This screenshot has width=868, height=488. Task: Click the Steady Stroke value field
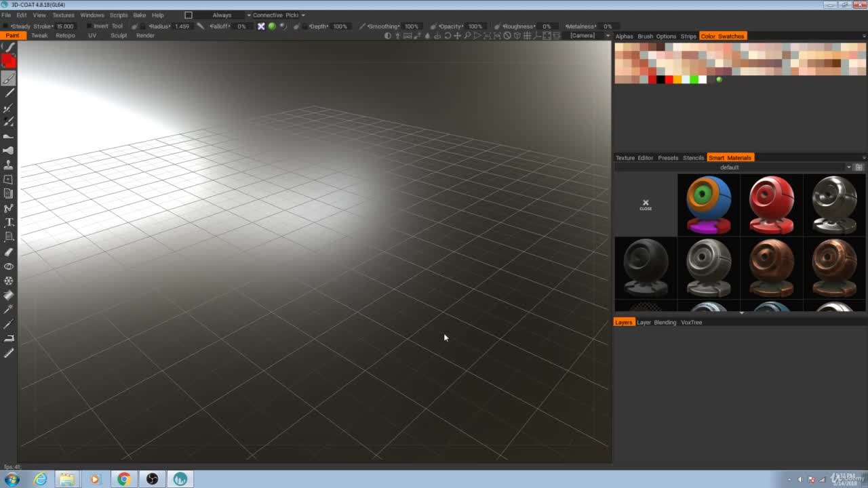pos(65,26)
